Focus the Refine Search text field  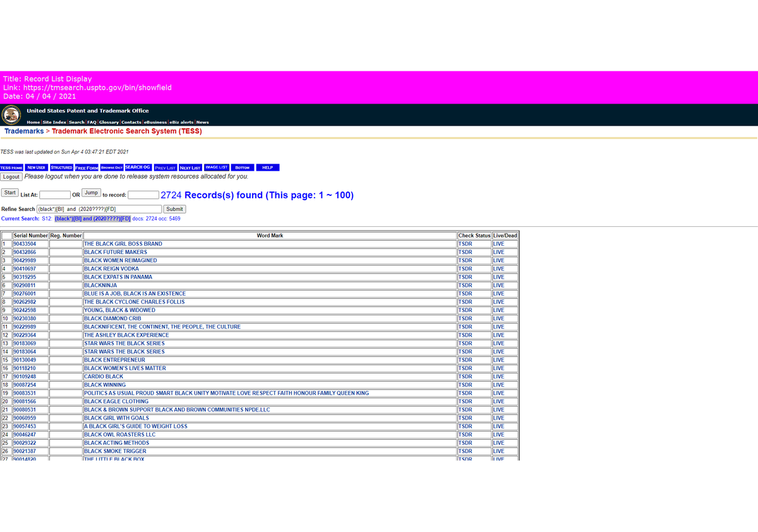point(99,209)
